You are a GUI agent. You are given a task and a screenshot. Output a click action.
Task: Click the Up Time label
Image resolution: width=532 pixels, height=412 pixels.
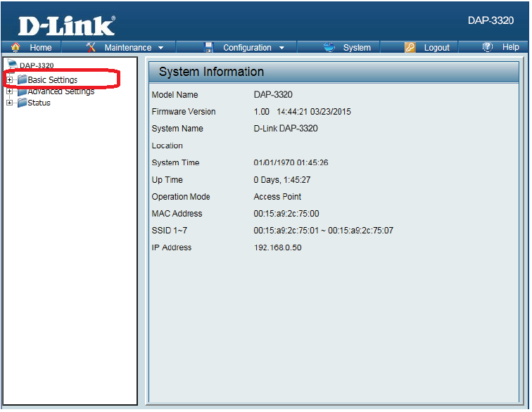click(167, 180)
